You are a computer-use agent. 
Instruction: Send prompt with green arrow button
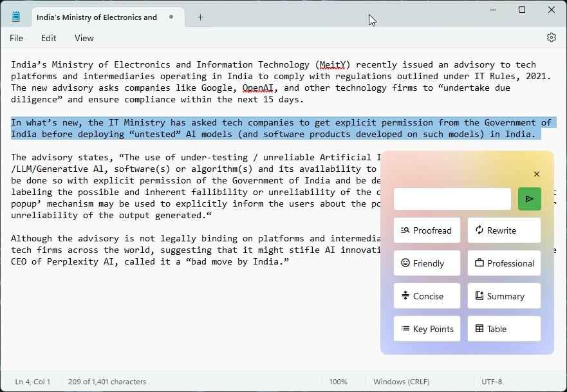[530, 198]
